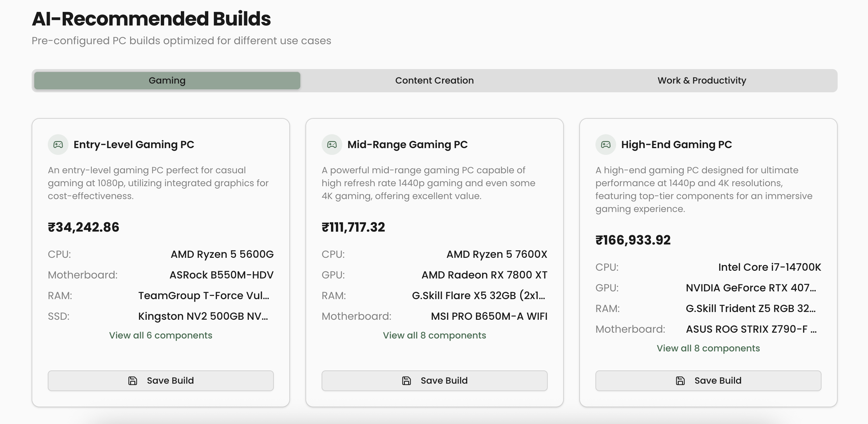The image size is (868, 424).
Task: Click the High-End Gaming PC title
Action: click(x=677, y=145)
